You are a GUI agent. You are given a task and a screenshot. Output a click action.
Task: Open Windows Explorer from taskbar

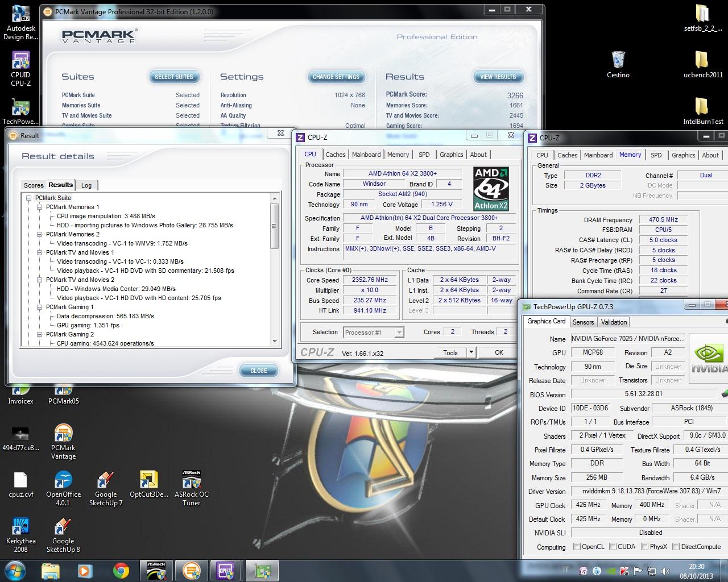click(x=51, y=571)
